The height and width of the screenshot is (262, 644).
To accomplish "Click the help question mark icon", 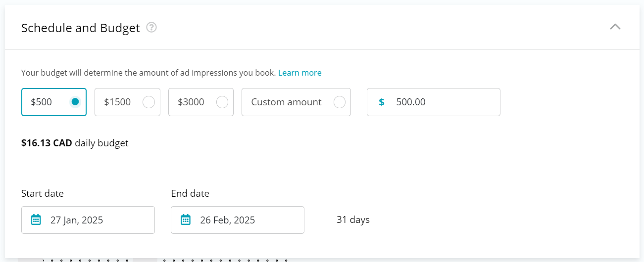I will (x=152, y=28).
